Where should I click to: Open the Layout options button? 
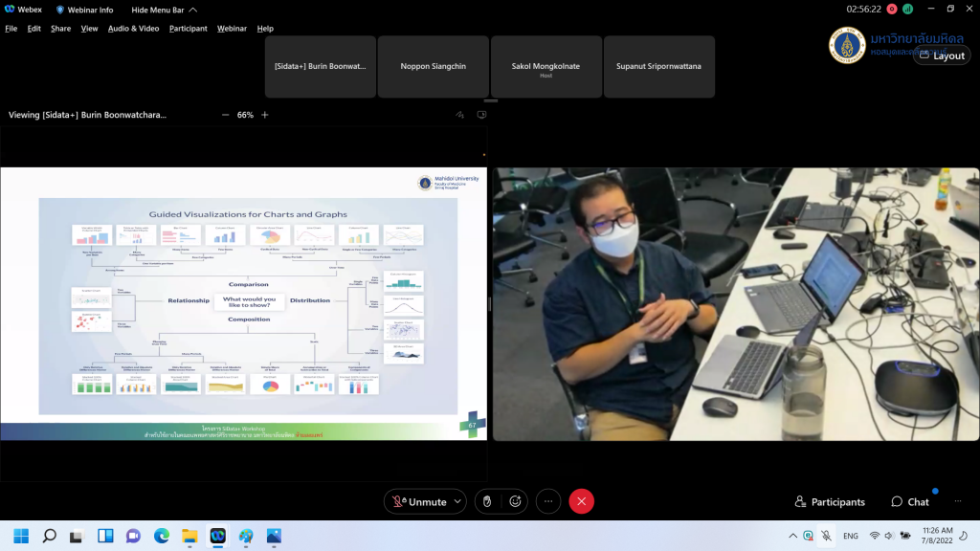point(941,55)
